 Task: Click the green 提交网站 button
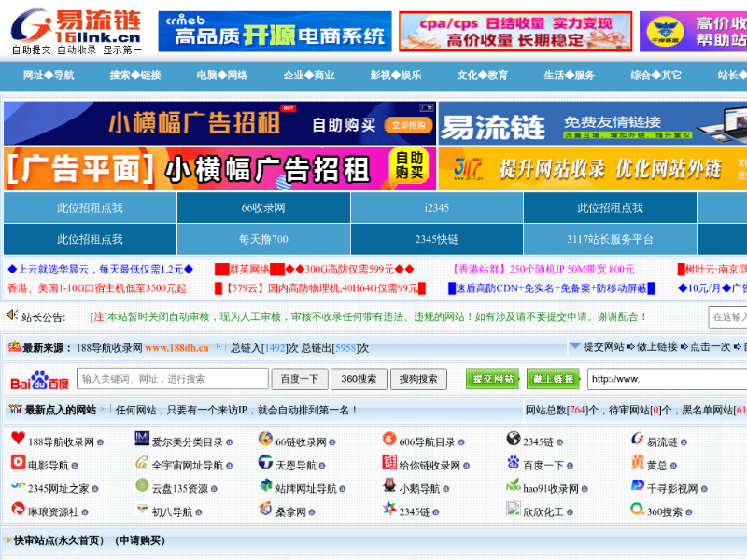coord(493,379)
